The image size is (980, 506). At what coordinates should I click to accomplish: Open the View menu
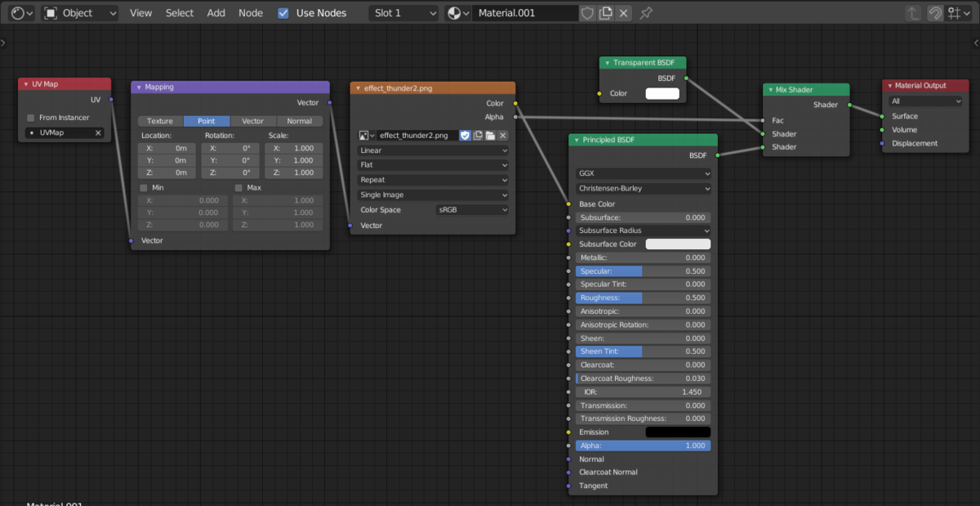click(x=140, y=13)
